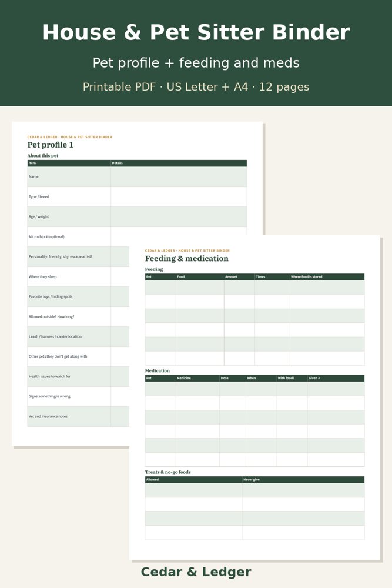392x588 pixels.
Task: Click the Details cell beside 'Type / breed'
Action: point(179,196)
